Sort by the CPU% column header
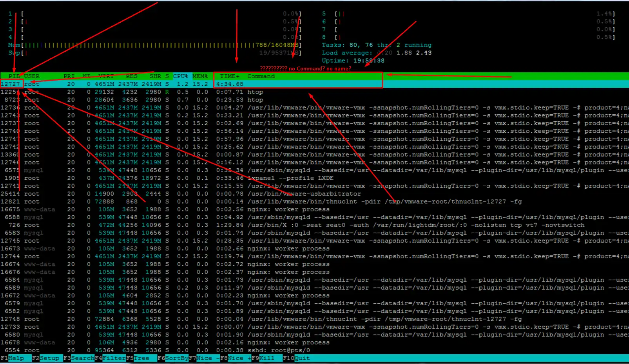Viewport: 629px width, 364px height. click(x=181, y=76)
